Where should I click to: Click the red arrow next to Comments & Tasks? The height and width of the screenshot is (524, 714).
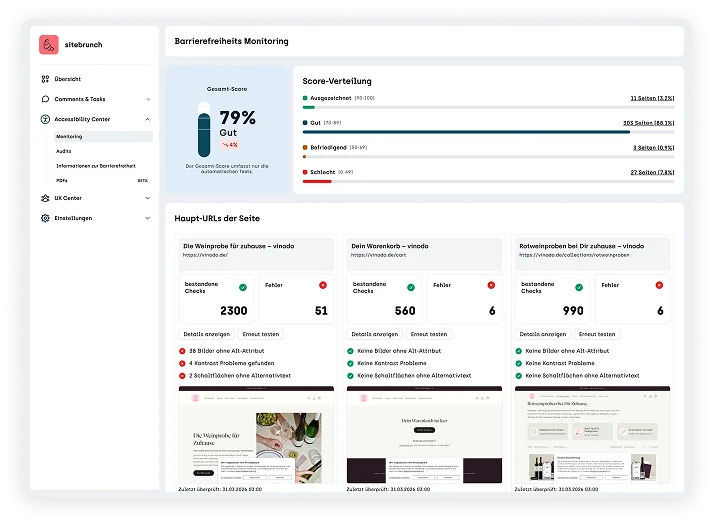tap(148, 99)
